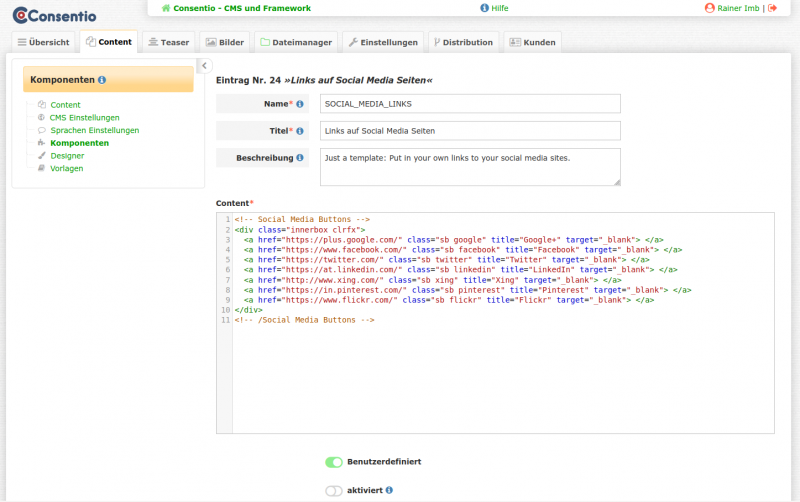Open the Sprachen Einstellungen tree item
Screen dimensions: 800x502
click(94, 130)
